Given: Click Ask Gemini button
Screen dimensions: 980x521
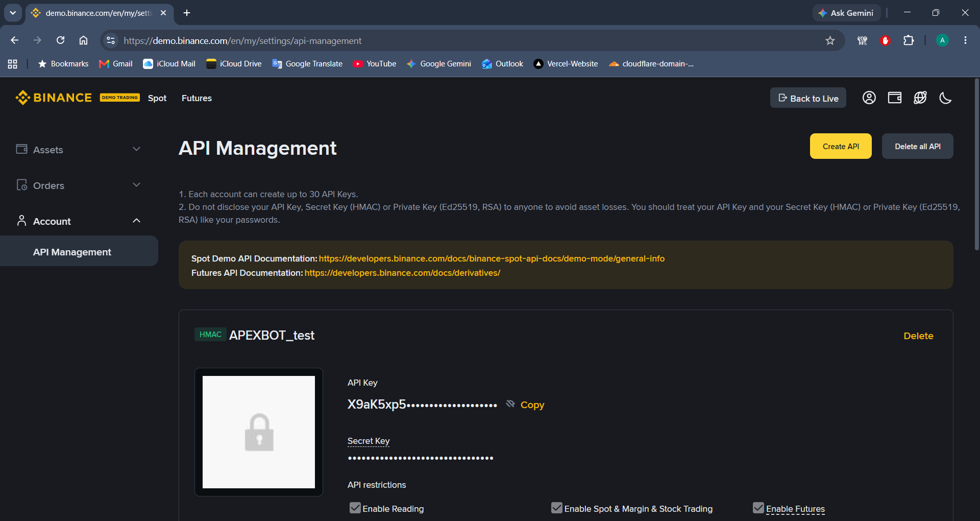Looking at the screenshot, I should 846,13.
